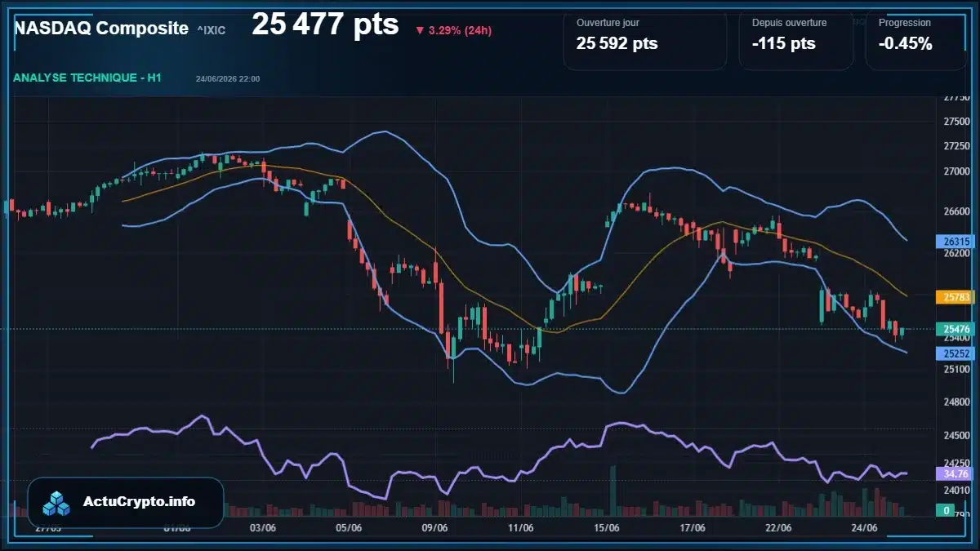Image resolution: width=980 pixels, height=551 pixels.
Task: Select the 34.76 RSI value tag
Action: point(955,473)
